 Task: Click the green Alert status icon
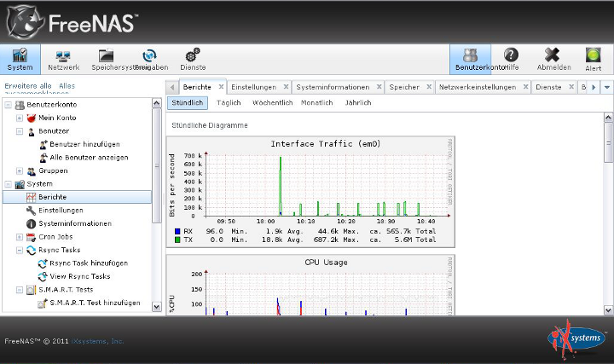coord(594,55)
